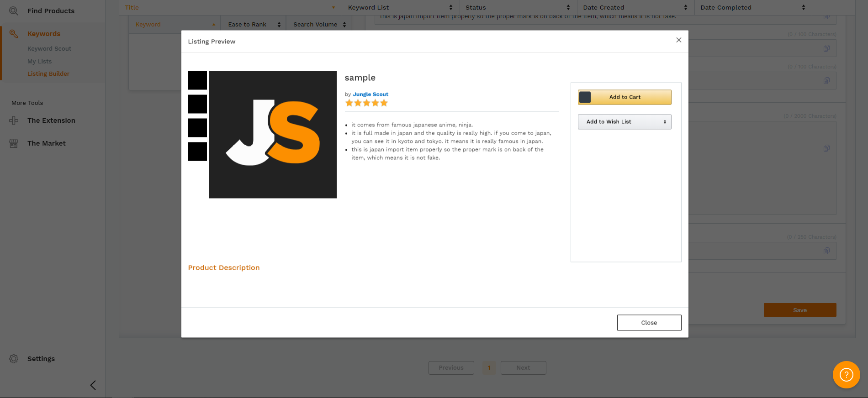The width and height of the screenshot is (868, 398).
Task: Select the second black thumbnail image
Action: tap(197, 104)
